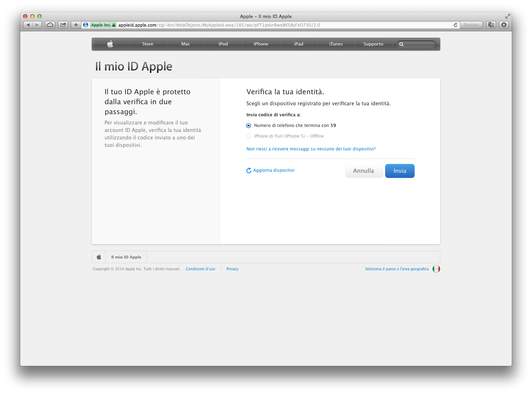Screen dimensions: 532x394
Task: Open the 'Non riesci a ricevere messaggi' link
Action: pos(311,149)
